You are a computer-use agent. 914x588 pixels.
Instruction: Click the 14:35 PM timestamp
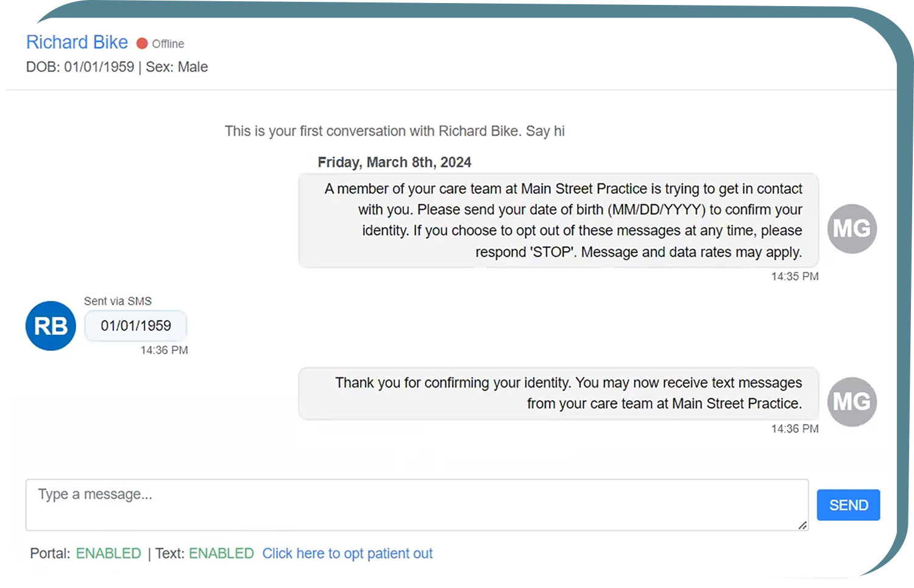(x=795, y=277)
